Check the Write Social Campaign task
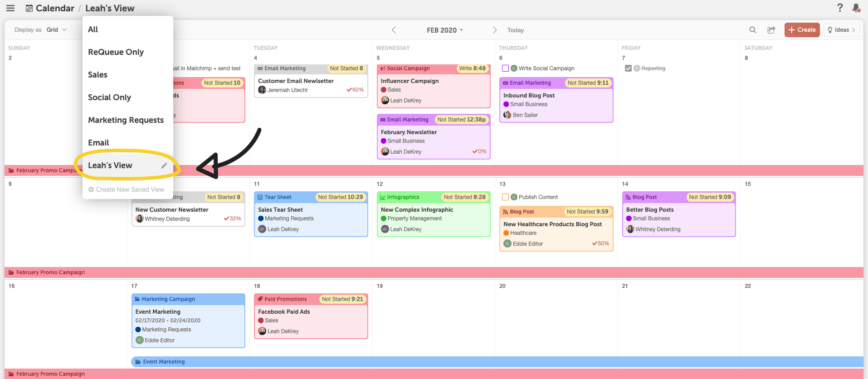 (505, 68)
